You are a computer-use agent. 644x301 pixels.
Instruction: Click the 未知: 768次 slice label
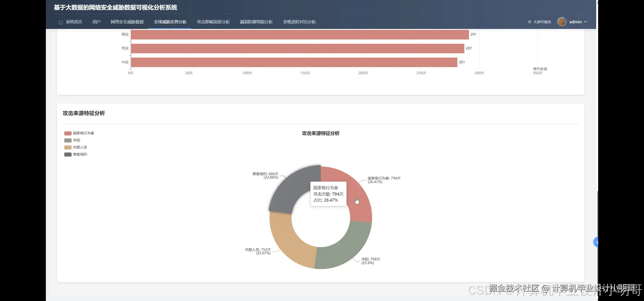371,261
